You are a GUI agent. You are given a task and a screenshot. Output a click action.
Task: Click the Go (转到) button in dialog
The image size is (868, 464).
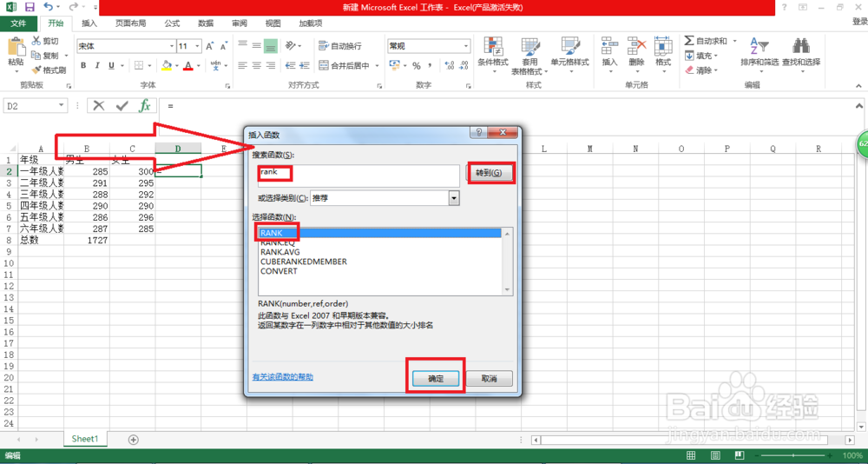coord(490,173)
